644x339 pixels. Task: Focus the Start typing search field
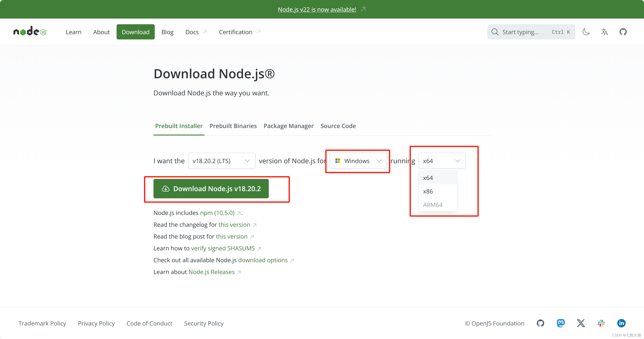531,32
